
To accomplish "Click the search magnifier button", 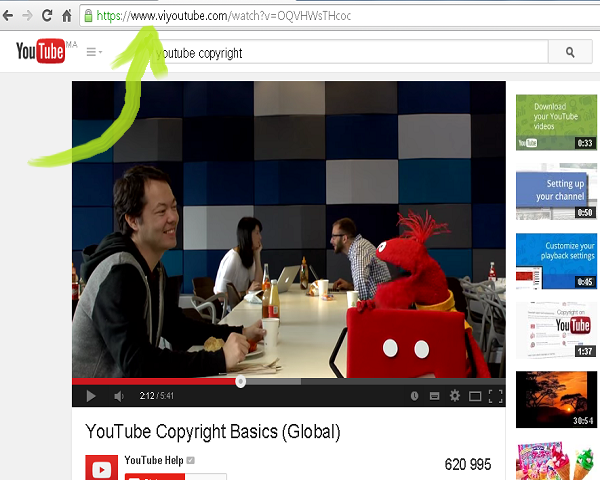I will 570,52.
